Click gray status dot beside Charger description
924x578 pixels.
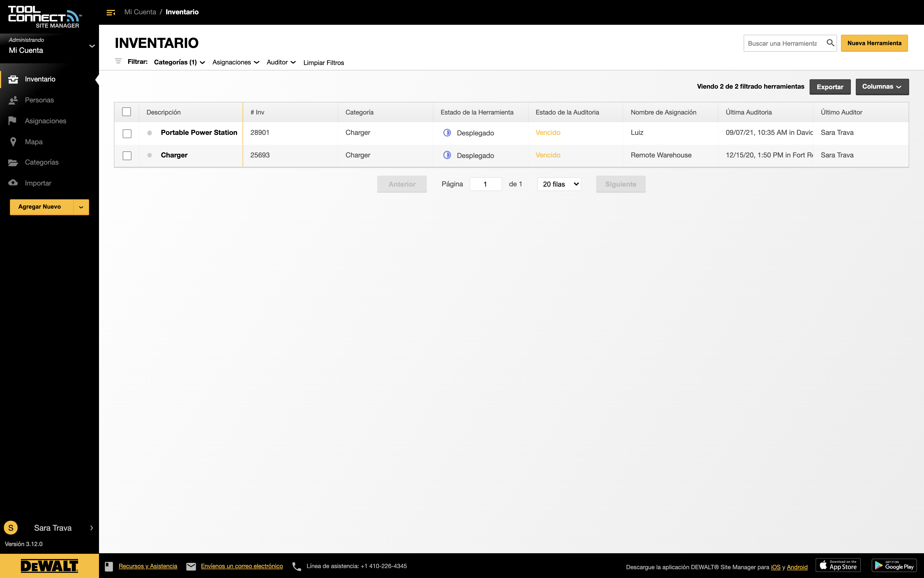click(150, 155)
